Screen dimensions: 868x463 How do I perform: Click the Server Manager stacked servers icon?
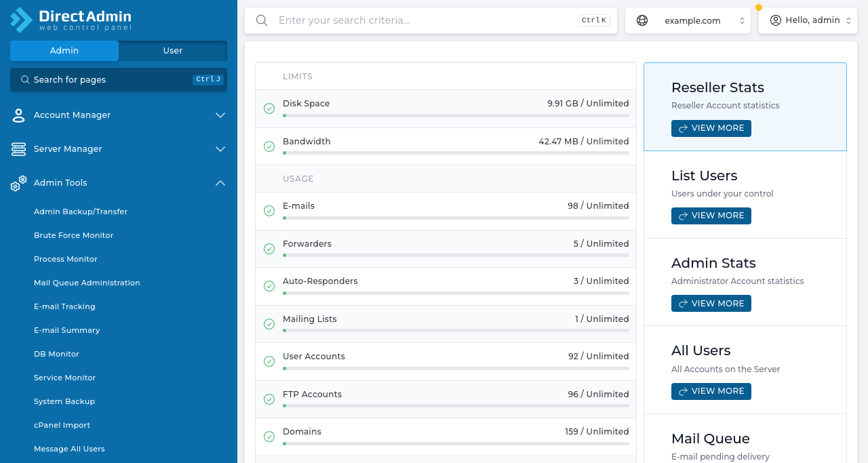(18, 149)
